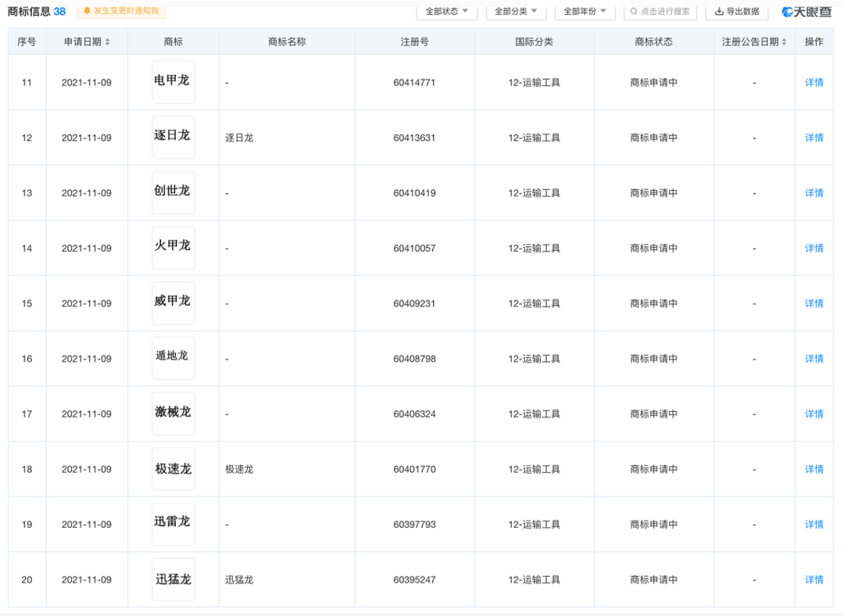Expand the 全部年份 year dropdown
The width and height of the screenshot is (844, 616).
pyautogui.click(x=585, y=12)
